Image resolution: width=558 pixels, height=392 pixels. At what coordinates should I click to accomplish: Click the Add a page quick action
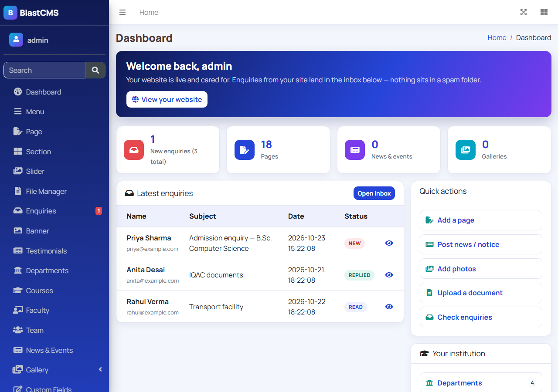[x=481, y=220]
